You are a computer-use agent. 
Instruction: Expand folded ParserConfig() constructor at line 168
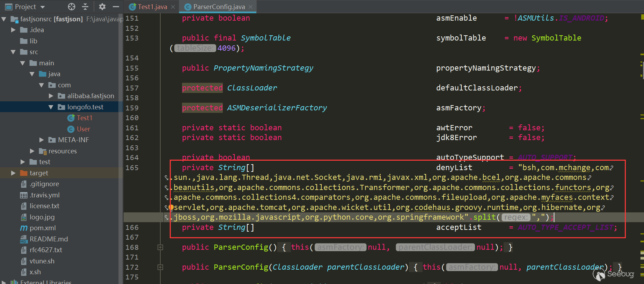click(x=160, y=247)
